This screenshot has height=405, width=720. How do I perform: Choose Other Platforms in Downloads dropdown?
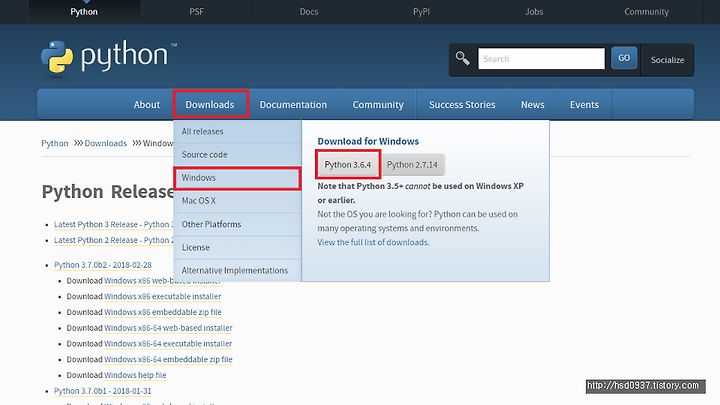tap(237, 224)
